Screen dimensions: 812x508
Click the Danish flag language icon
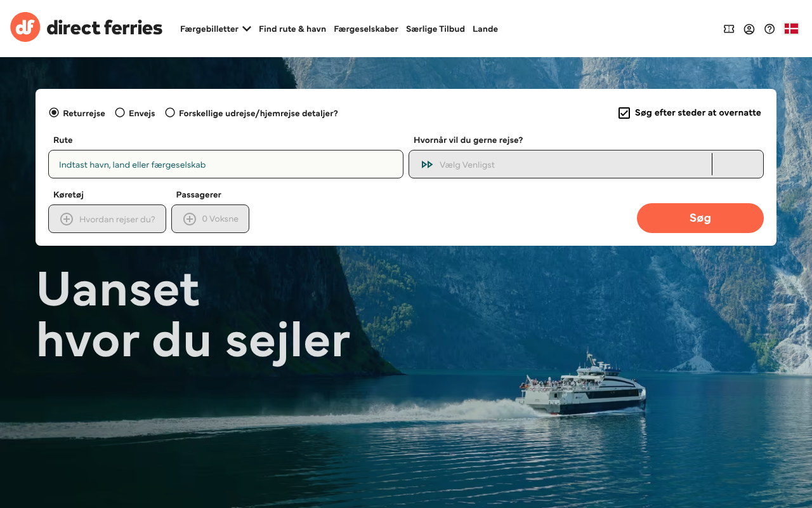coord(791,29)
